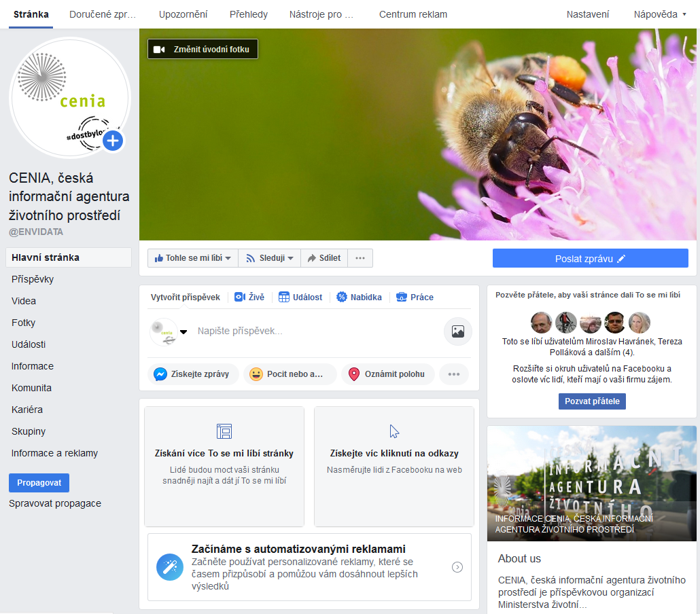Click the Poslat zprávu button
700x614 pixels.
(x=590, y=258)
